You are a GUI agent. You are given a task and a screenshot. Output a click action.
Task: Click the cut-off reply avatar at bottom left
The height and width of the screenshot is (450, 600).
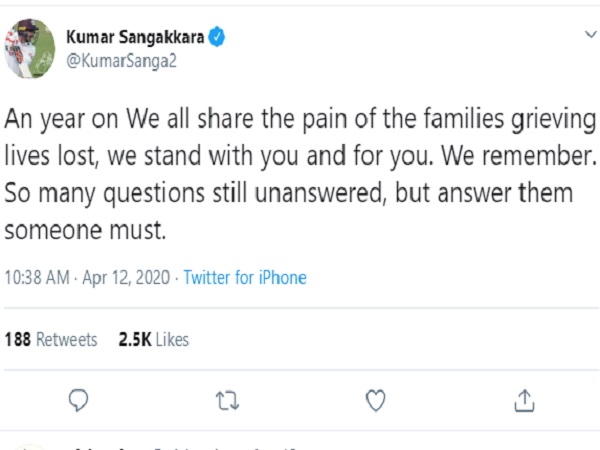click(30, 446)
